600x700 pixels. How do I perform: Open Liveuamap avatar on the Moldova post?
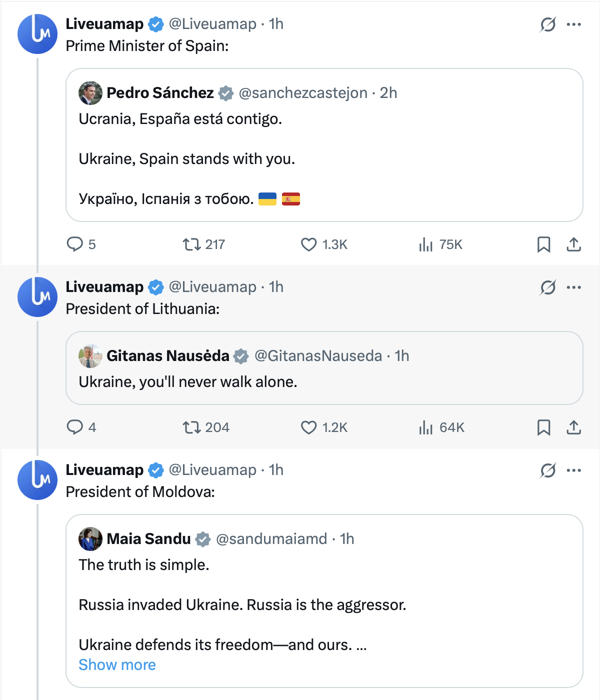[x=37, y=480]
